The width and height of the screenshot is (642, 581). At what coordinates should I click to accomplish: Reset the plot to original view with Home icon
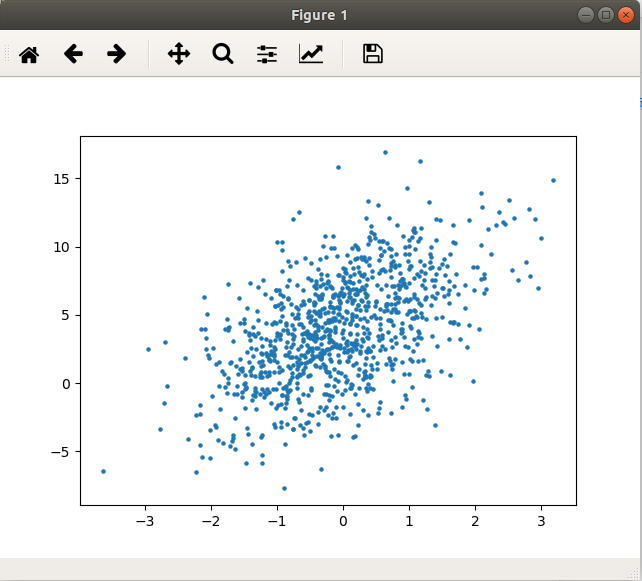(x=29, y=54)
